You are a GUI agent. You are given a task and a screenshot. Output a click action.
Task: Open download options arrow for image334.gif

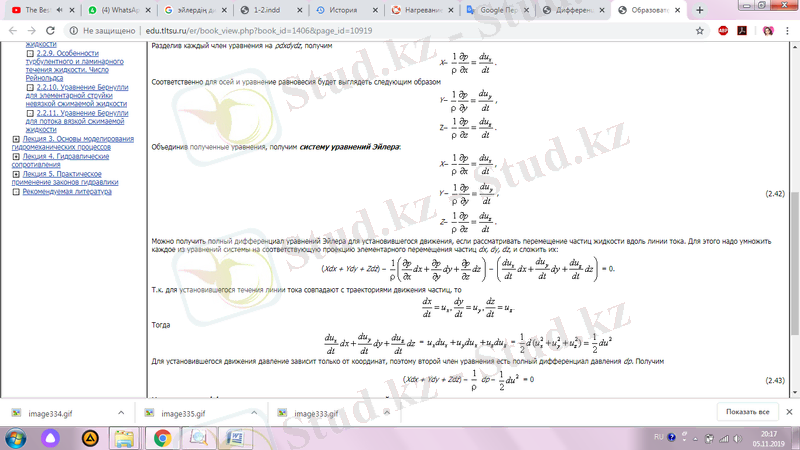[x=121, y=413]
